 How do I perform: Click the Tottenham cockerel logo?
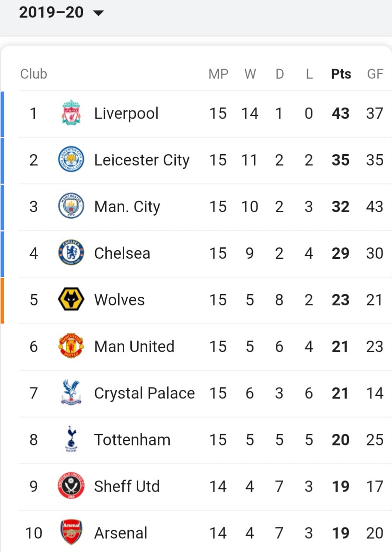coord(71,439)
